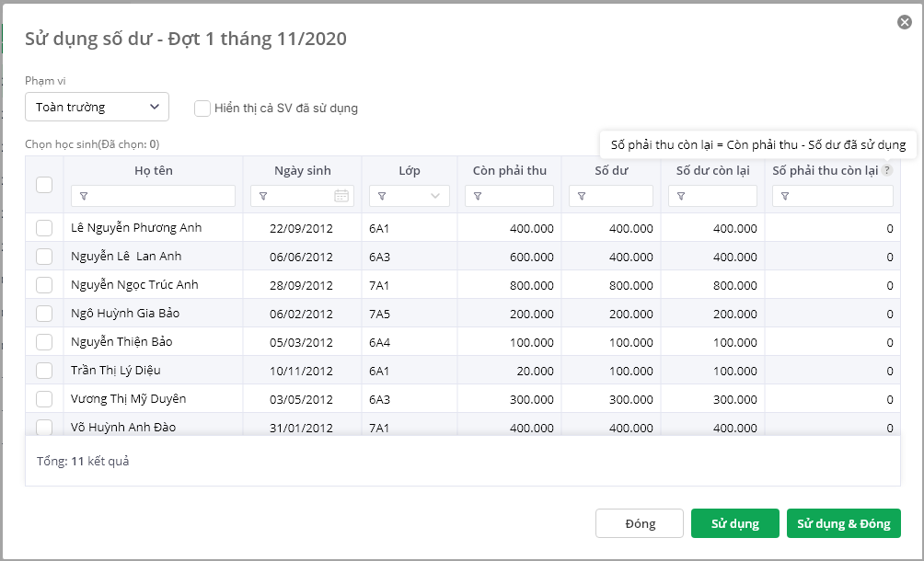Enable 'Hiển thị cả SV đã sử dụng' checkbox
924x561 pixels.
[202, 109]
